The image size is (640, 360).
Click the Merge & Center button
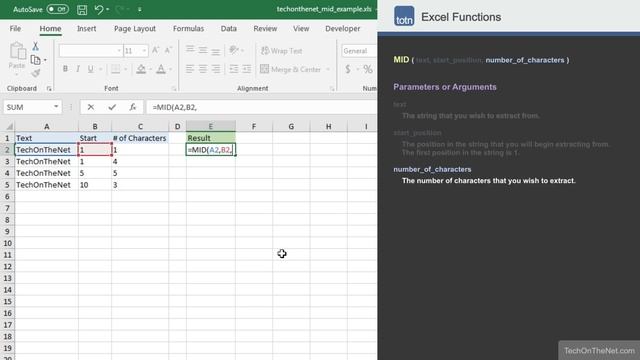pyautogui.click(x=291, y=69)
